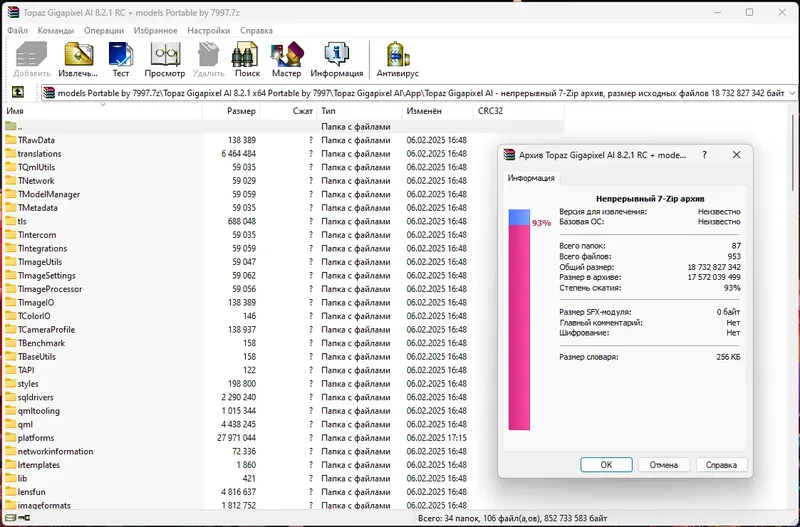
Task: Open the Настройки menu
Action: pos(209,31)
